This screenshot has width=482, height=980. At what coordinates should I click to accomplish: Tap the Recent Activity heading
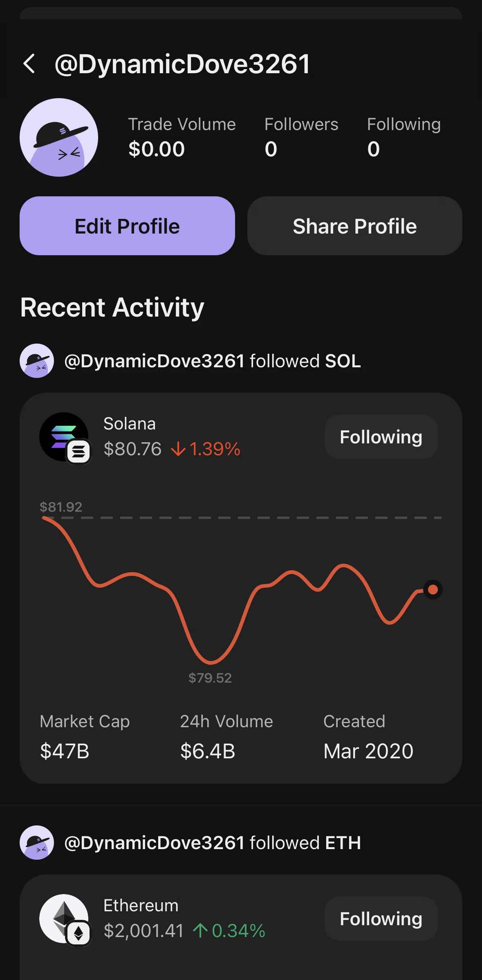click(112, 308)
